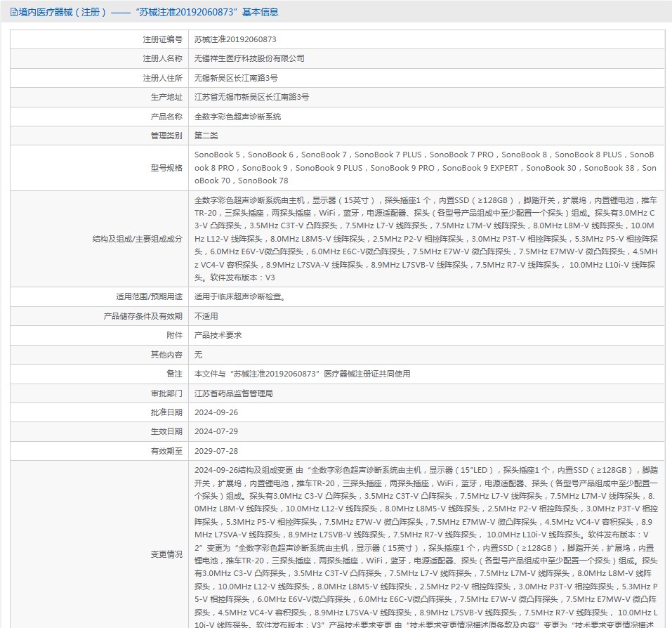
Task: Click the 管理类别 label
Action: click(166, 136)
